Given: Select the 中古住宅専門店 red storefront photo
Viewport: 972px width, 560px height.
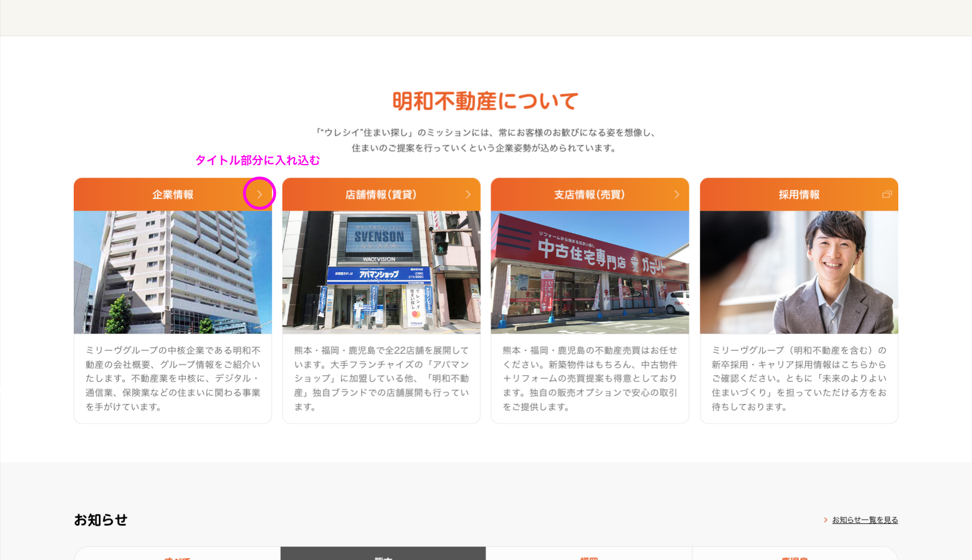Looking at the screenshot, I should click(590, 272).
